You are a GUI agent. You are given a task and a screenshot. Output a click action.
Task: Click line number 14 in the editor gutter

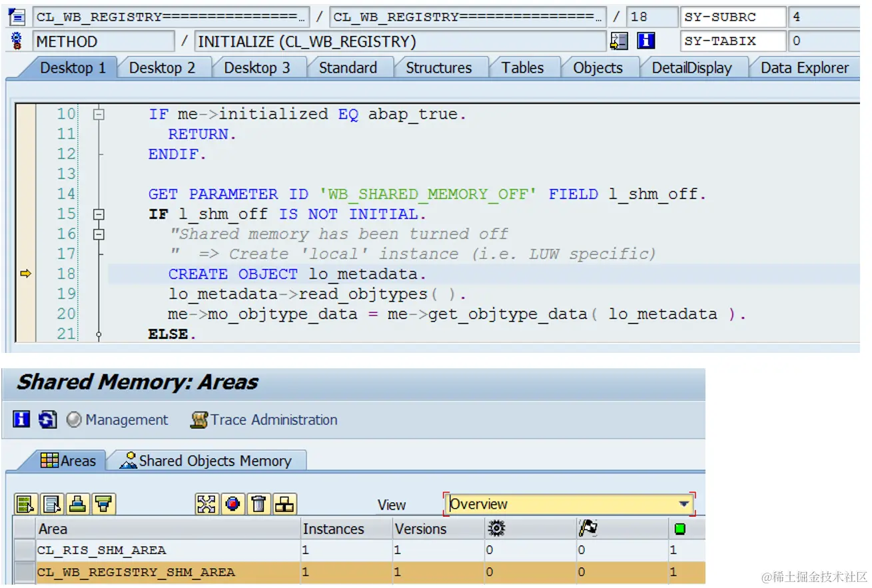(x=66, y=194)
